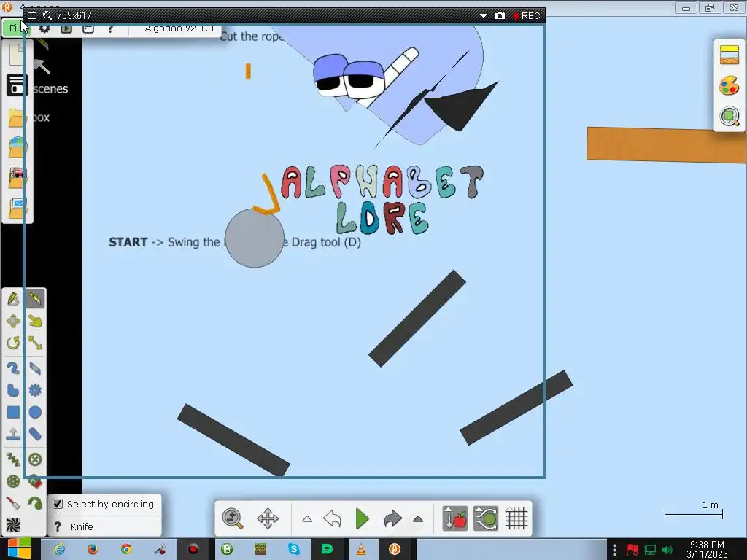747x560 pixels.
Task: Click the REC record button
Action: tap(527, 16)
